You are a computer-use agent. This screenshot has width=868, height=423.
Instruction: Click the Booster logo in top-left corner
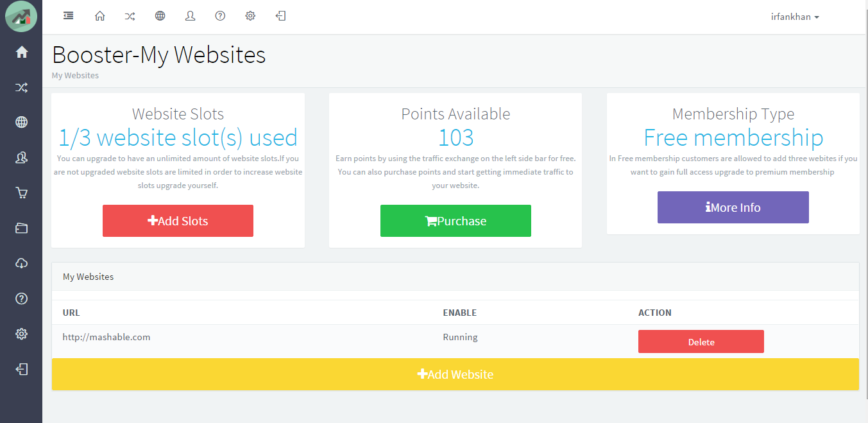pos(21,17)
